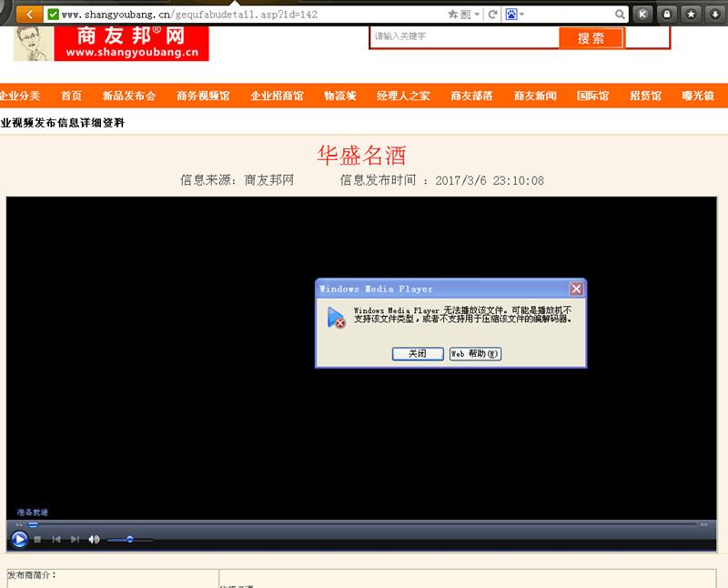
Task: Click the publish time 2017/3/6 23:10:08
Action: 490,180
